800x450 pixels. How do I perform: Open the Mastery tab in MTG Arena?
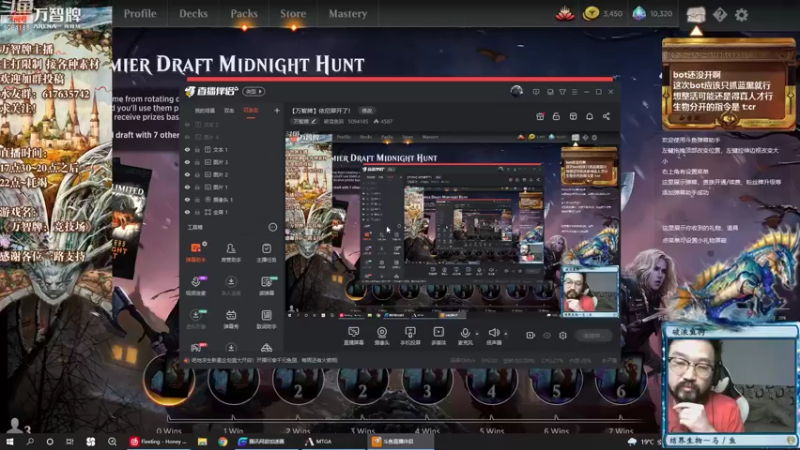(x=347, y=14)
